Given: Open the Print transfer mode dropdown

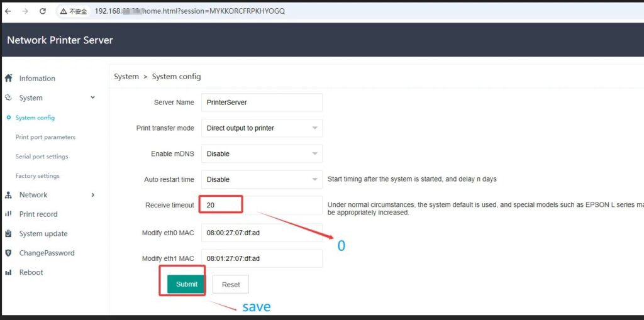Looking at the screenshot, I should 262,128.
